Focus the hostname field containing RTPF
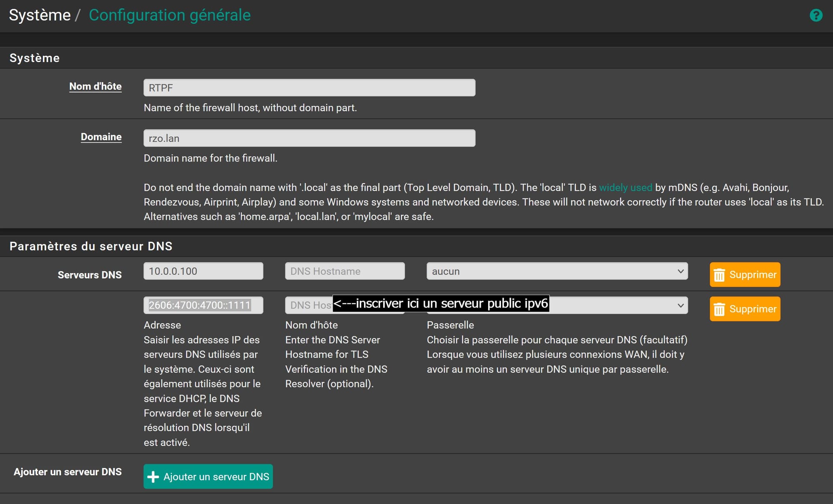Viewport: 833px width, 504px height. (x=309, y=88)
